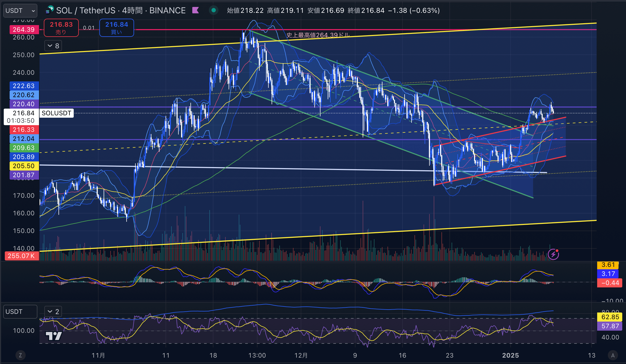
Task: Click the 205.89 blue price label
Action: [x=24, y=157]
